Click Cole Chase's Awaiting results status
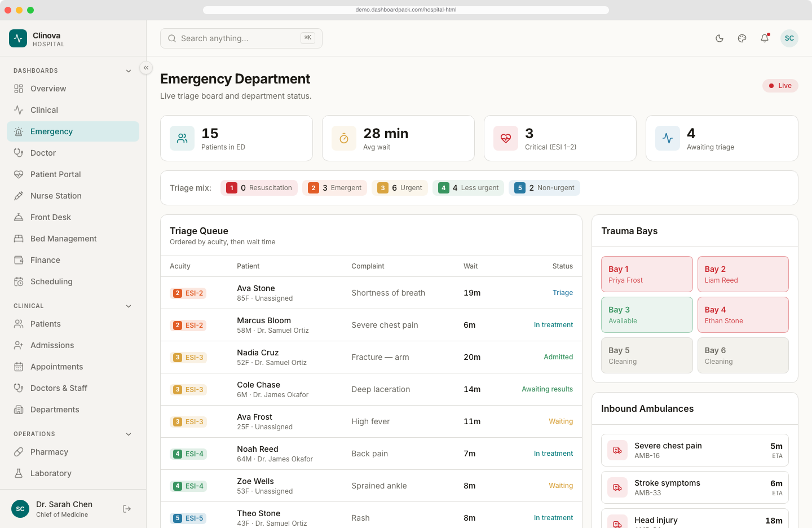 point(547,389)
